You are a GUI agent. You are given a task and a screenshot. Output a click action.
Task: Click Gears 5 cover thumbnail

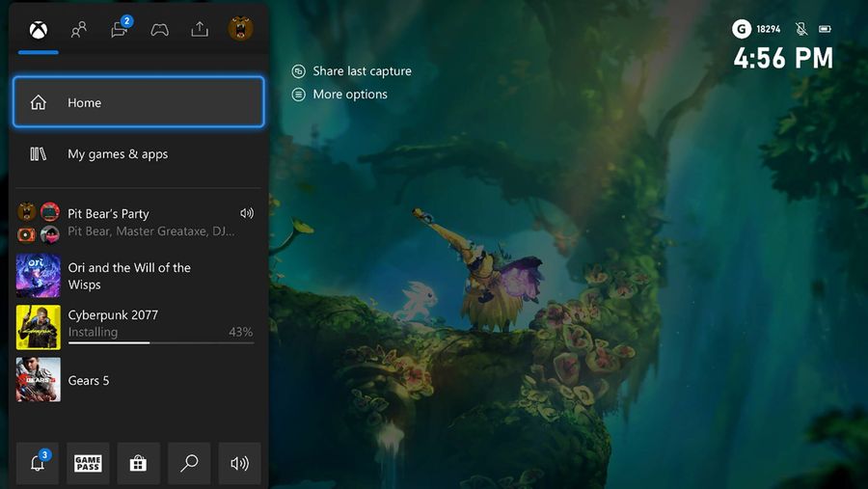point(39,380)
